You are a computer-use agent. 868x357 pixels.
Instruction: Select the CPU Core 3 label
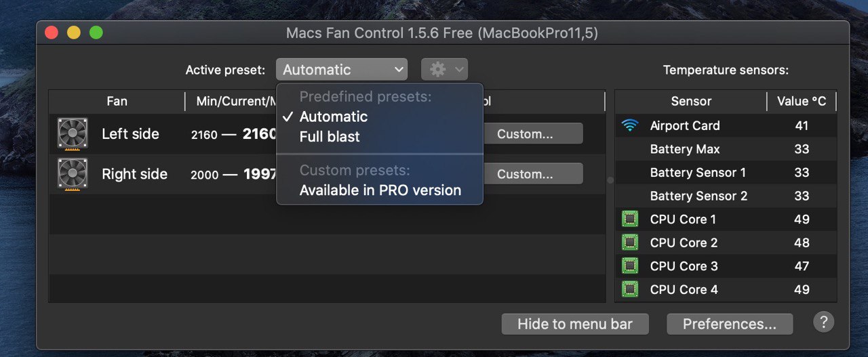click(684, 266)
